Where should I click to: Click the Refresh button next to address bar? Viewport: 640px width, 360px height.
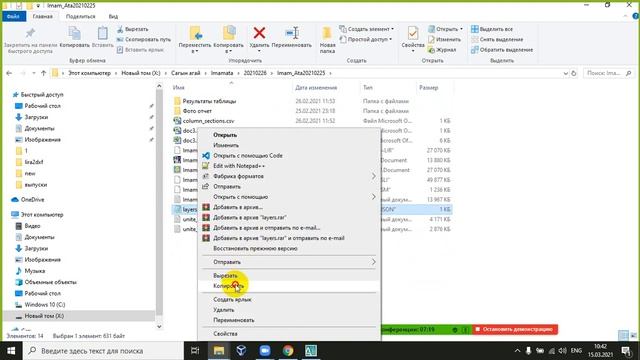(573, 73)
